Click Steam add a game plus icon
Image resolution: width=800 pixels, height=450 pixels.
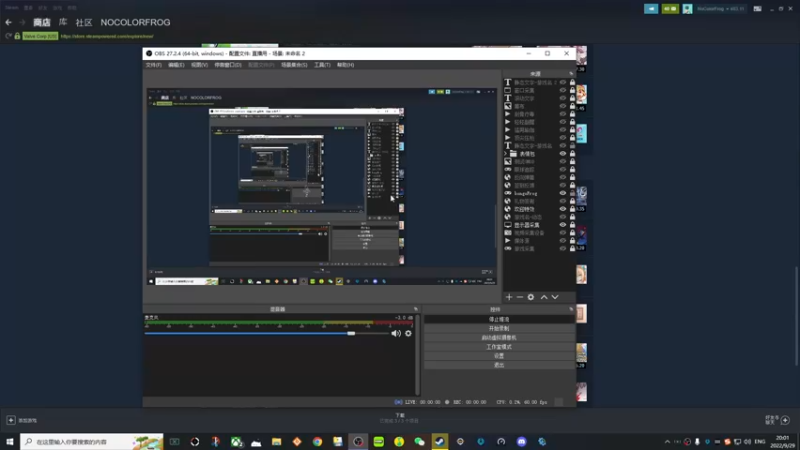[x=11, y=420]
